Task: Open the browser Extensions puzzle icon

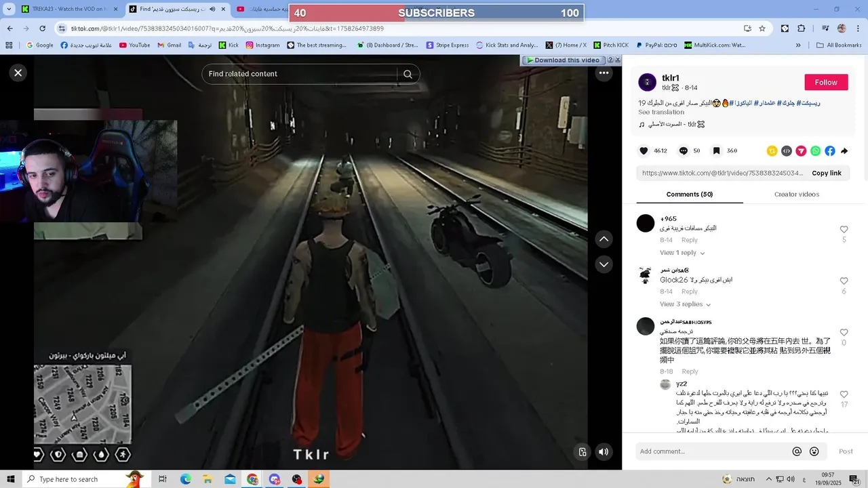Action: (802, 28)
